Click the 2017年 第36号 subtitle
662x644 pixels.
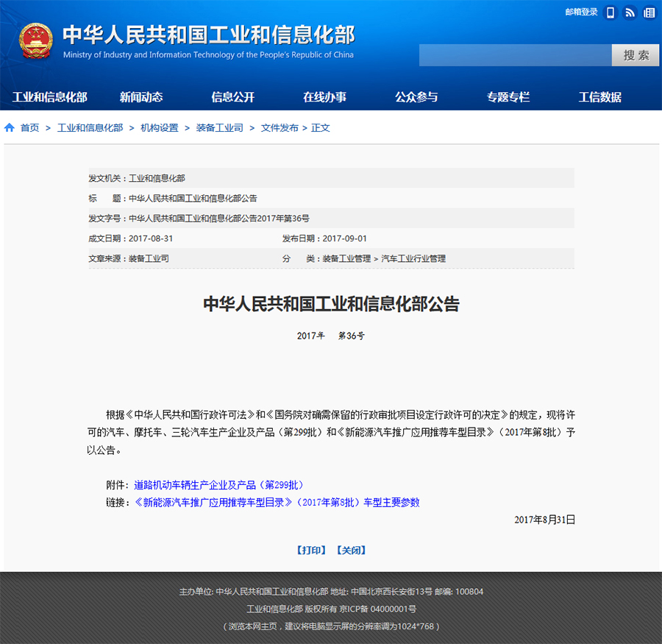pyautogui.click(x=330, y=336)
